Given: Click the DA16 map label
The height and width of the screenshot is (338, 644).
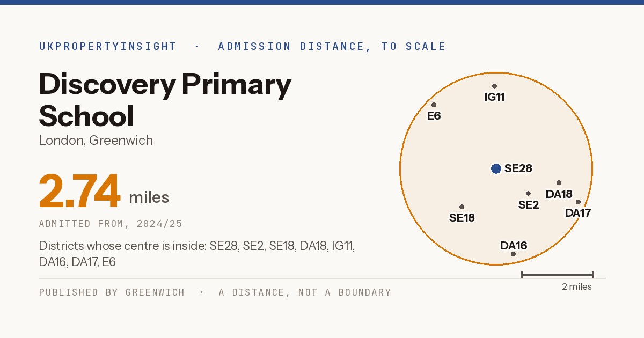Looking at the screenshot, I should pyautogui.click(x=514, y=246).
